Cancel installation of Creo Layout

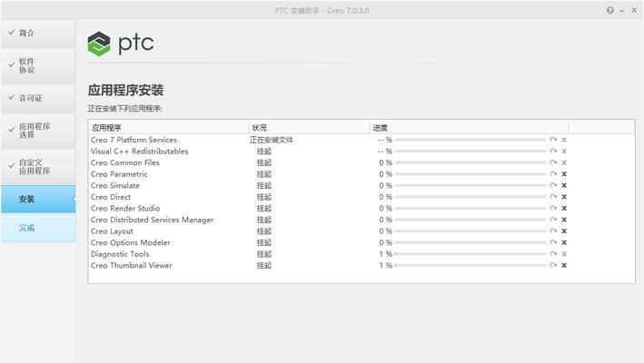click(564, 231)
